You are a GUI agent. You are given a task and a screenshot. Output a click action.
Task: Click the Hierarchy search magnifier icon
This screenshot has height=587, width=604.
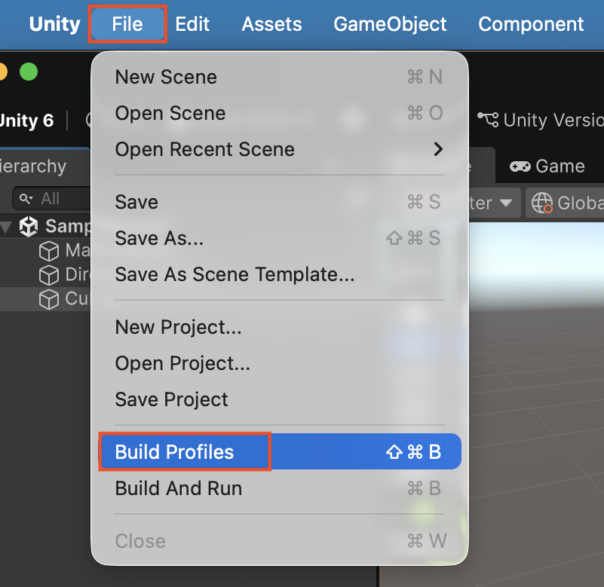click(25, 199)
